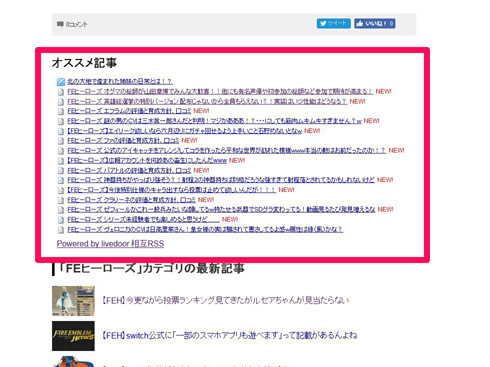The image size is (490, 367).
Task: Open the クラリーネの評価と育成方針 link
Action: point(131,200)
